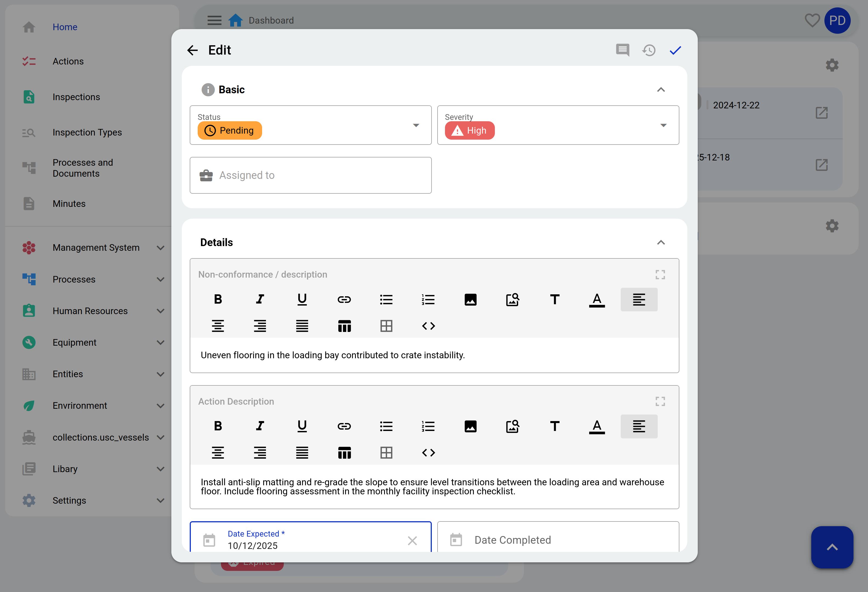This screenshot has width=868, height=592.
Task: Click the blue checkmark to save edit
Action: click(675, 50)
